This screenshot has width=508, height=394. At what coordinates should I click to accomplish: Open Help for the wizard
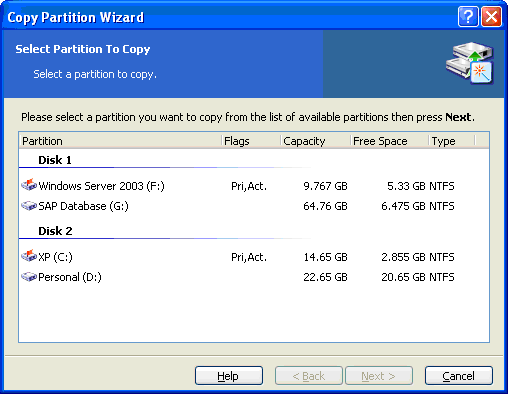(x=229, y=376)
